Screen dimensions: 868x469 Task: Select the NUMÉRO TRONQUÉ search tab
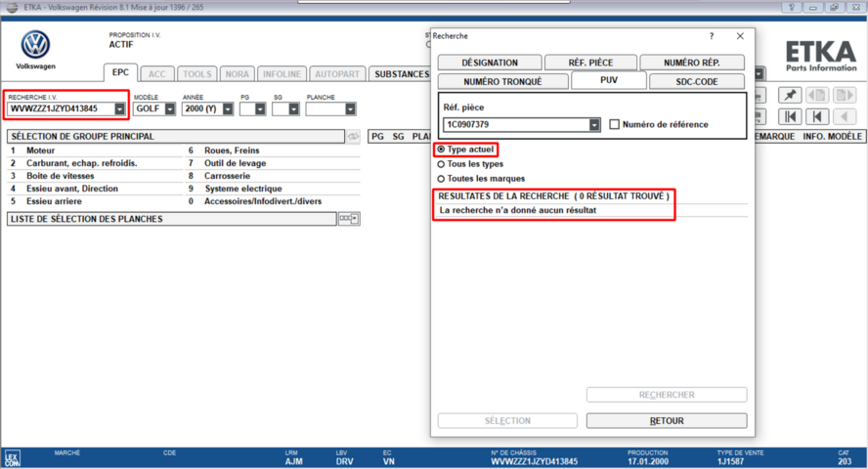pyautogui.click(x=502, y=81)
